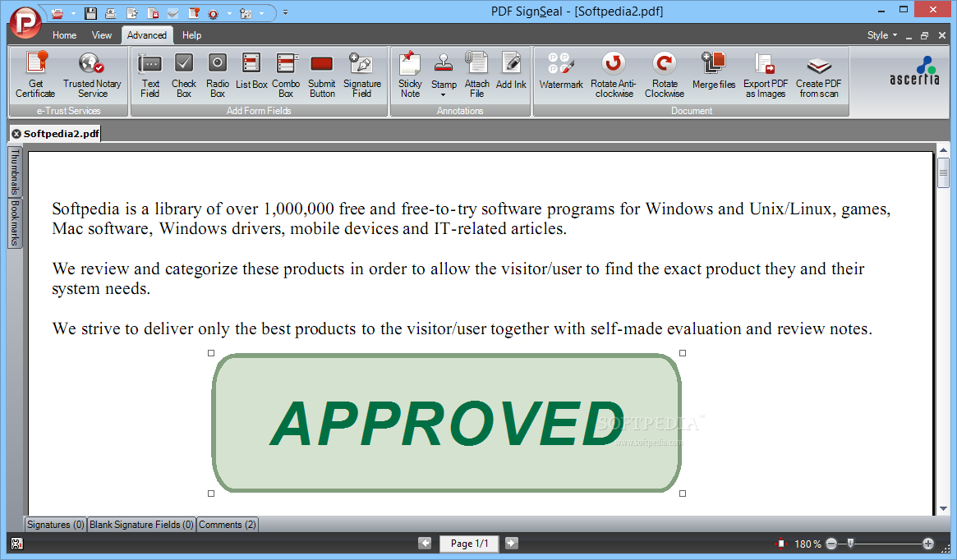957x560 pixels.
Task: Click the zoom slider handle
Action: tap(850, 543)
